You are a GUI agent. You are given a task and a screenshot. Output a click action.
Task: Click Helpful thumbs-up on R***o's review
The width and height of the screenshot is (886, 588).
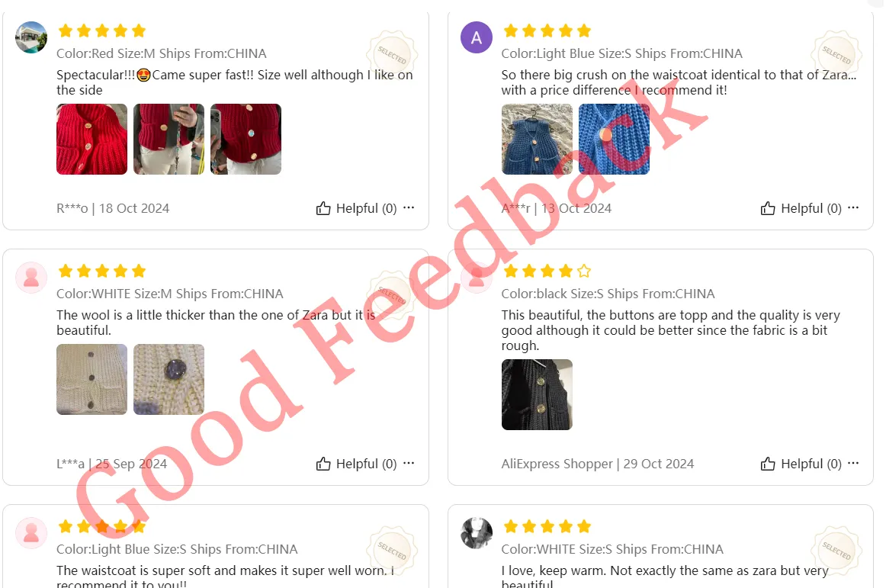(356, 209)
